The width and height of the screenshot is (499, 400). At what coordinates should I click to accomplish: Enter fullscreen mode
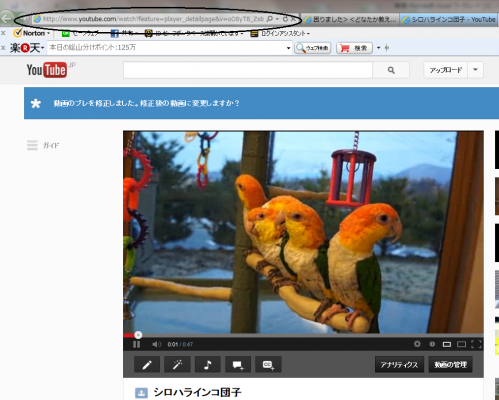pos(476,344)
